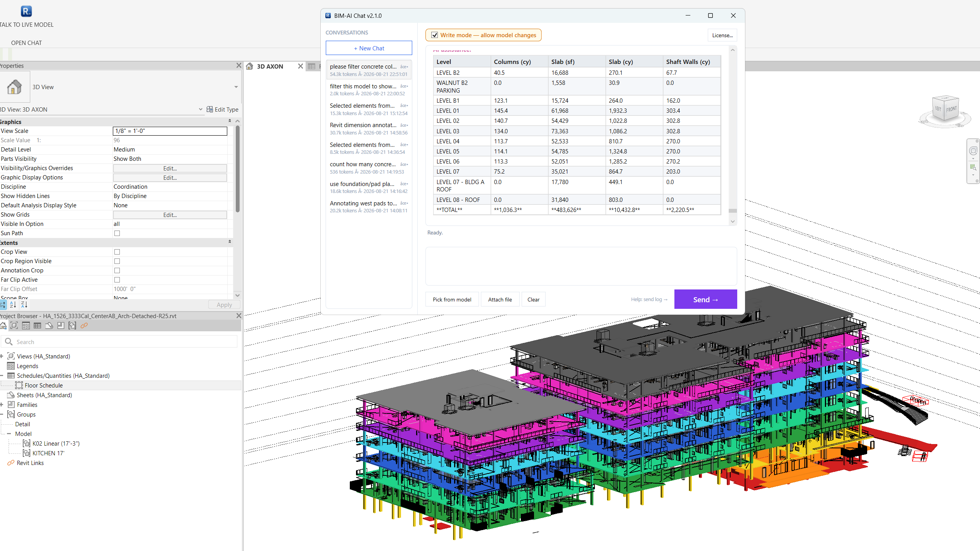Click the Project Browser search field
This screenshot has height=551, width=980.
click(x=119, y=342)
